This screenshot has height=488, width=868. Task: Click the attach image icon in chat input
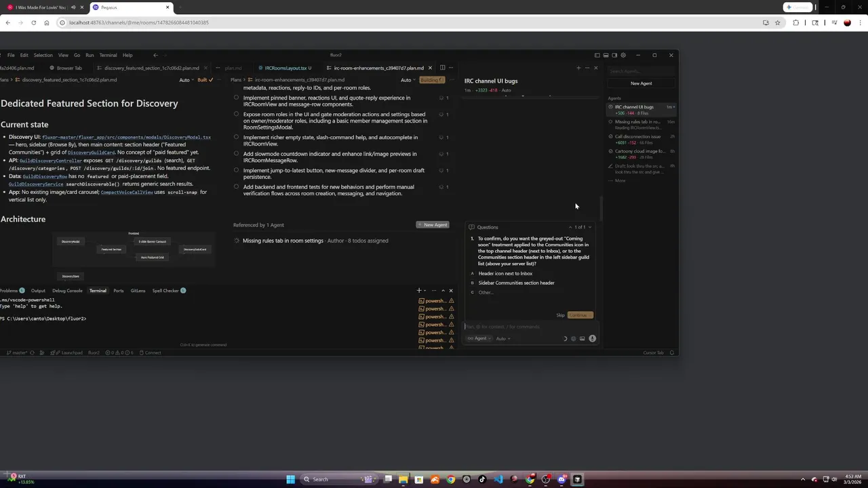(582, 338)
